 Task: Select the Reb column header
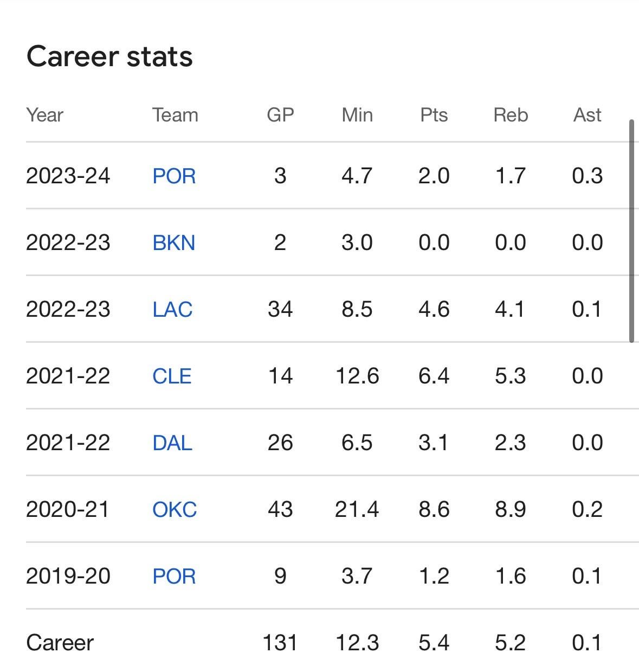click(x=511, y=115)
